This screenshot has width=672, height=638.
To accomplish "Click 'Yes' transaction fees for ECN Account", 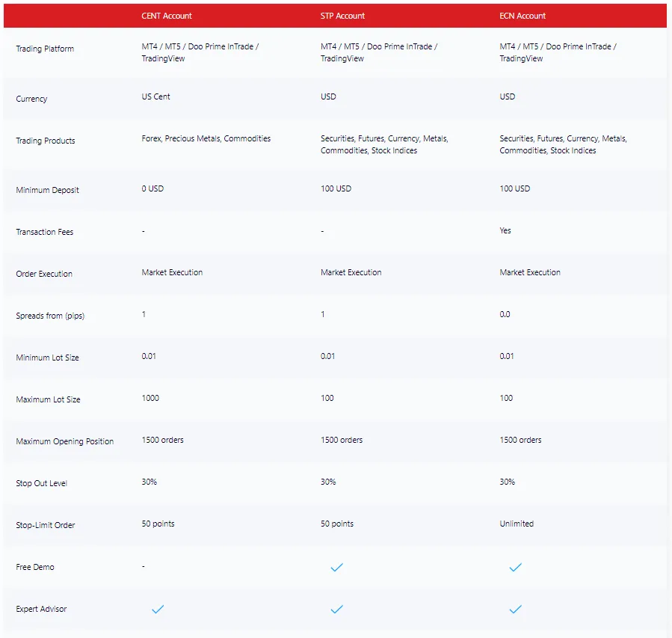I will pyautogui.click(x=505, y=230).
